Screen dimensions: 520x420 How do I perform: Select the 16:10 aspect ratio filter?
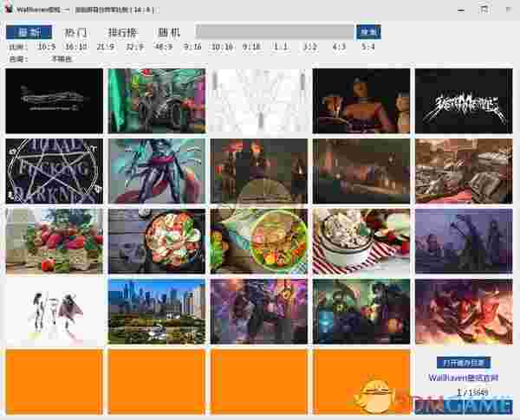(x=75, y=47)
